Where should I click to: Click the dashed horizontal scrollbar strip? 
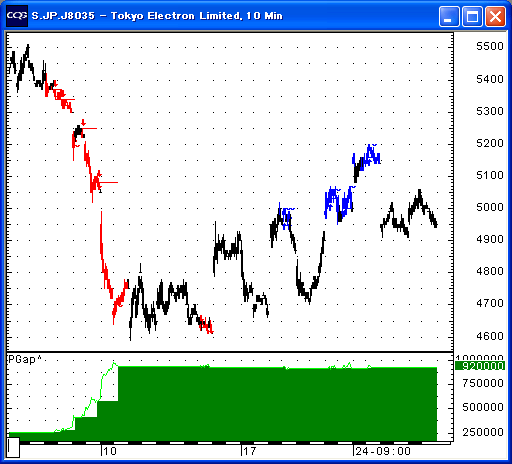click(x=230, y=443)
